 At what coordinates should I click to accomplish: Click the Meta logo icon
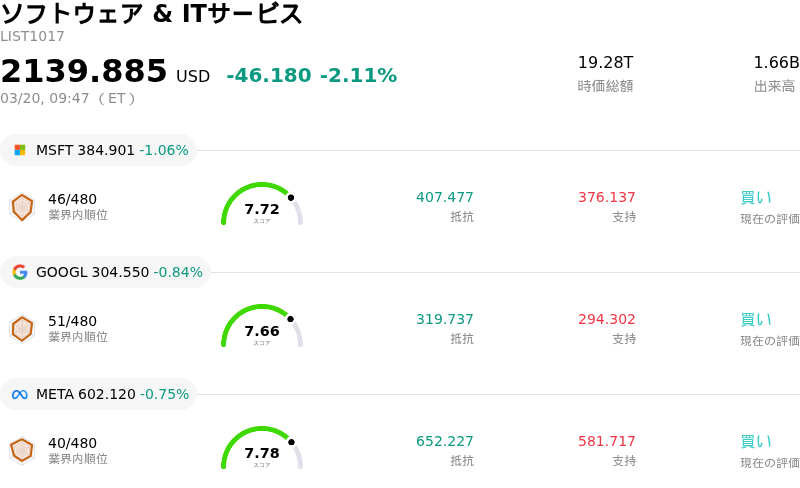20,394
